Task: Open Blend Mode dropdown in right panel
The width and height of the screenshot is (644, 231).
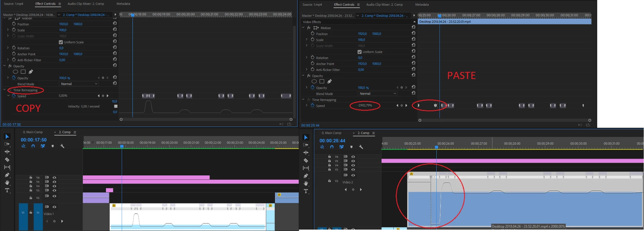Action: point(377,93)
